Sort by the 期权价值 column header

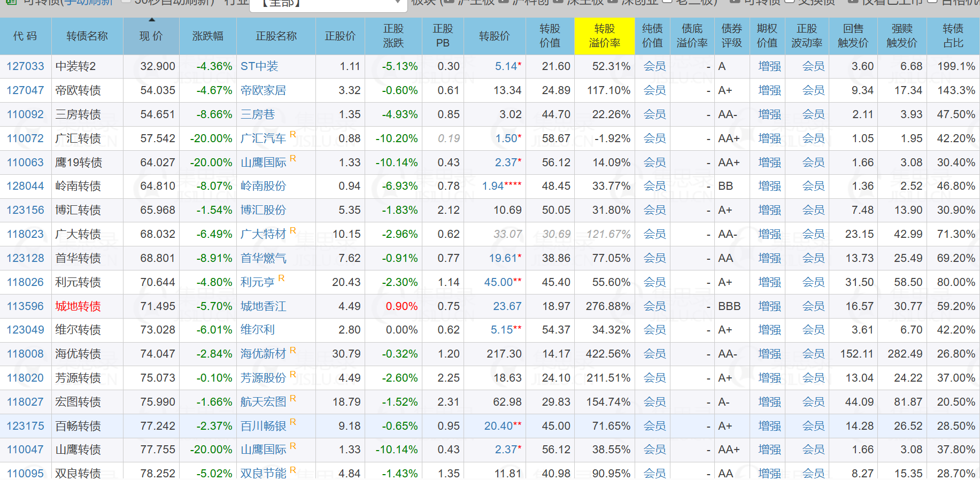click(x=767, y=36)
